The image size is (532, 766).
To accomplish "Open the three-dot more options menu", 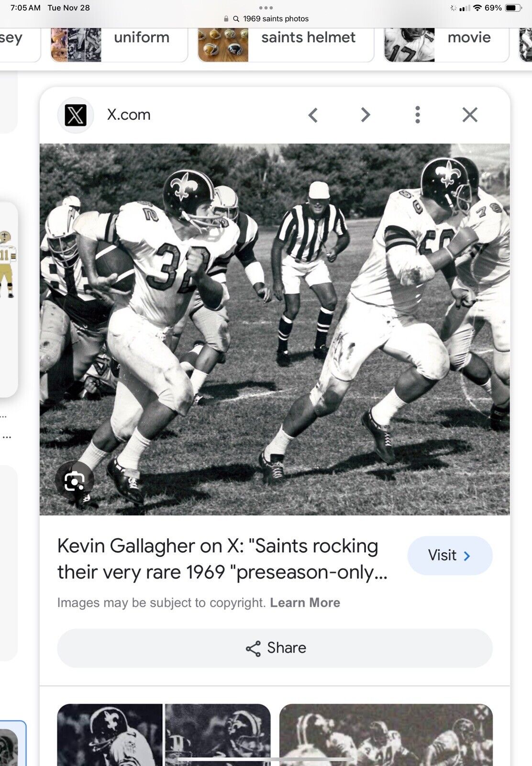I will click(x=418, y=115).
